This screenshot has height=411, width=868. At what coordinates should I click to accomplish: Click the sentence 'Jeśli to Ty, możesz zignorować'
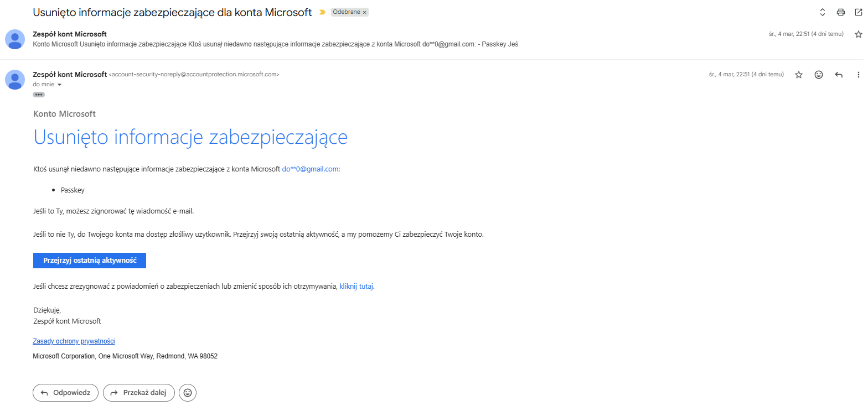(x=113, y=211)
